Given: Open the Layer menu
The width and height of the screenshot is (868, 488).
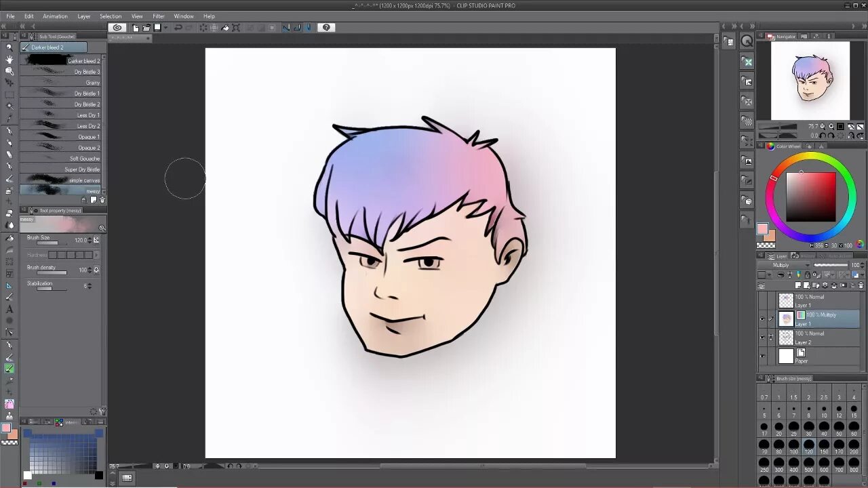Looking at the screenshot, I should pos(83,16).
